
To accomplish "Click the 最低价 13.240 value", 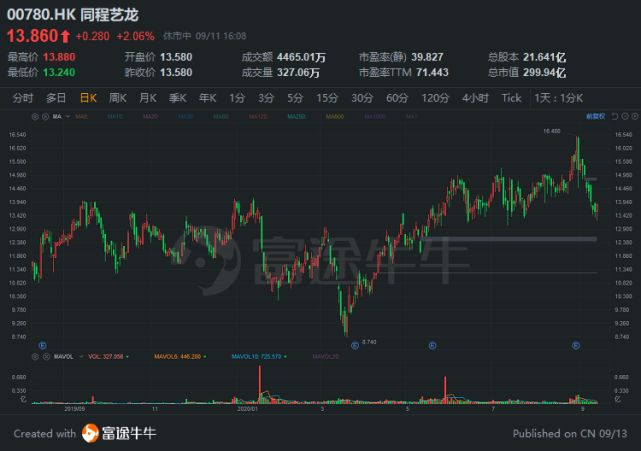I will tap(59, 72).
